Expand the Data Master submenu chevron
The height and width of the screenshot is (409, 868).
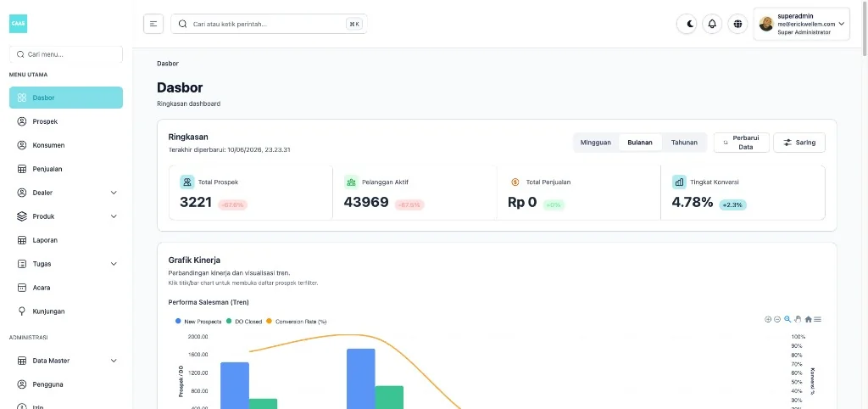(114, 361)
